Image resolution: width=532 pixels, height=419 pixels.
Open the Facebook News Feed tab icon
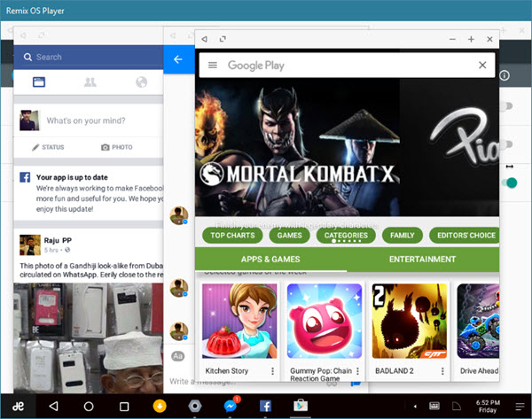tap(39, 82)
